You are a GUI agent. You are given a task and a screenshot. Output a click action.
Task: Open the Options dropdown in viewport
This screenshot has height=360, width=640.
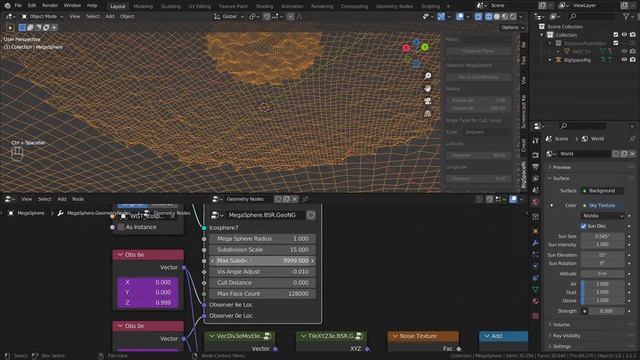click(513, 27)
